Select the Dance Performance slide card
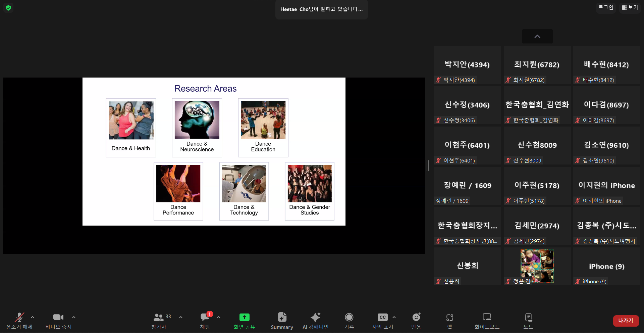Screen dimensions: 644x333 [178, 191]
